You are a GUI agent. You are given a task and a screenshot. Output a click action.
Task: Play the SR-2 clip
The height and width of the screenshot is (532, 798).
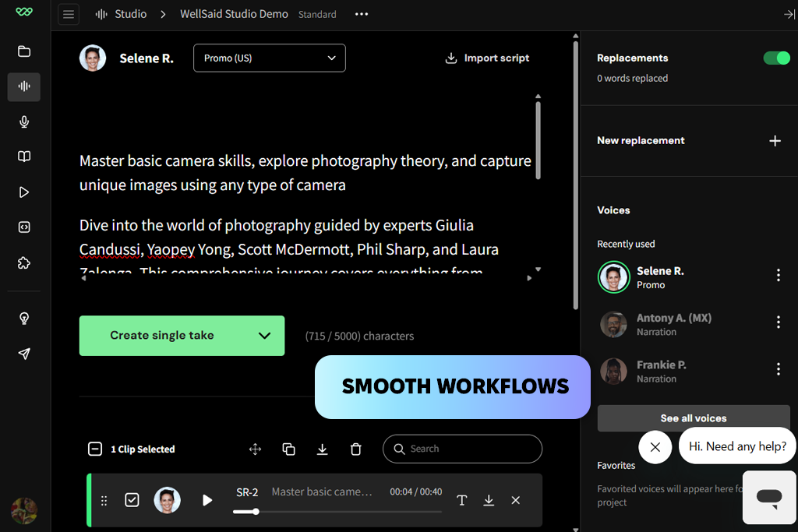[207, 501]
